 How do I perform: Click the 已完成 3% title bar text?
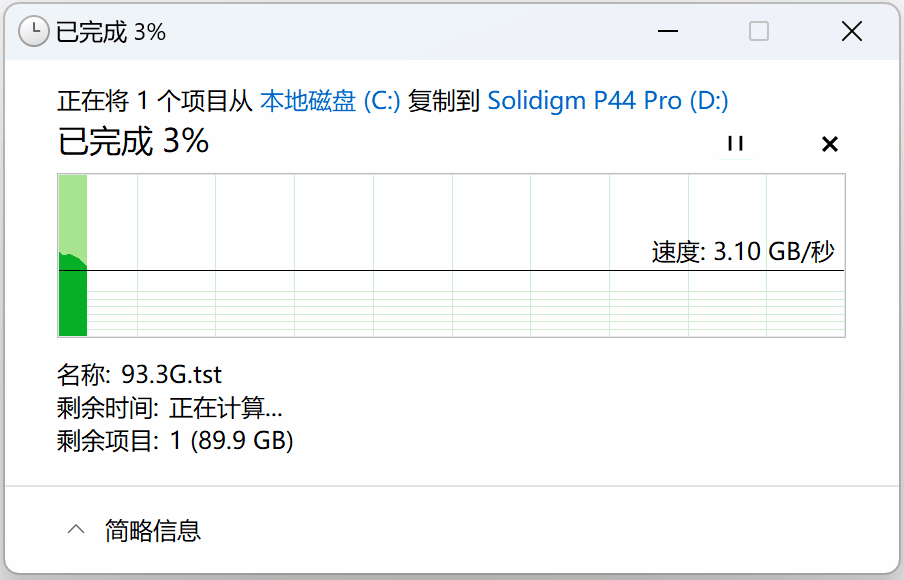click(x=110, y=32)
